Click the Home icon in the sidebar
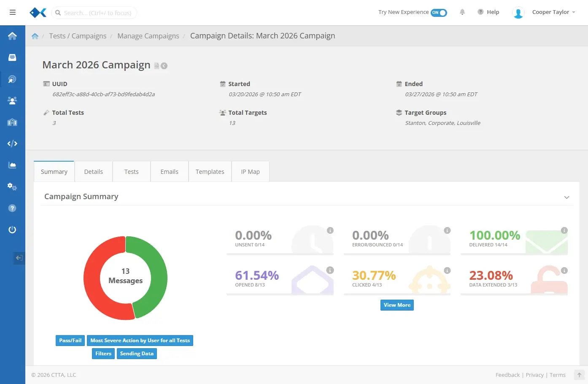Viewport: 588px width, 384px height. pos(12,36)
